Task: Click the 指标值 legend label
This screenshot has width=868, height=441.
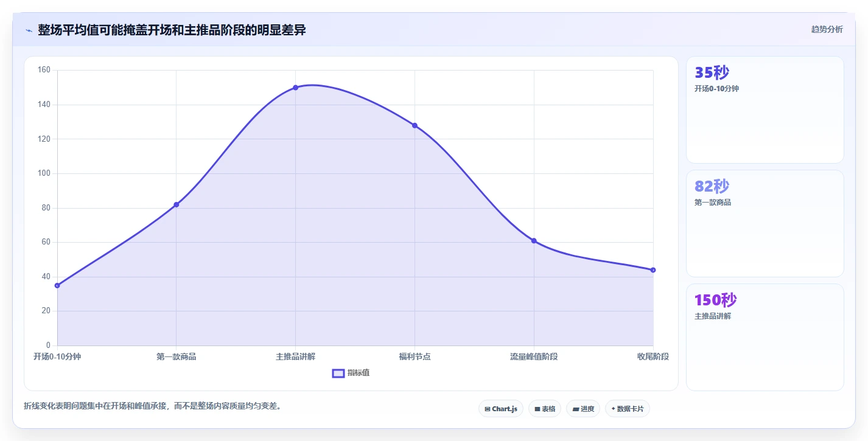Action: coord(359,373)
